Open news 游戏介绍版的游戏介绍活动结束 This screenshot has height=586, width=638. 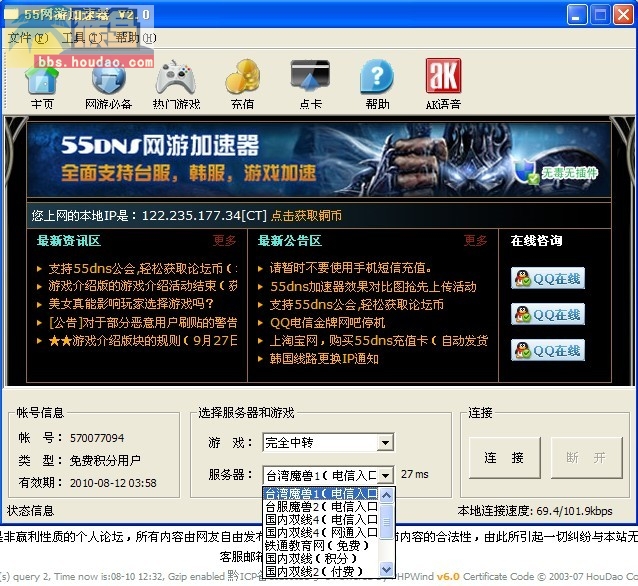point(143,286)
